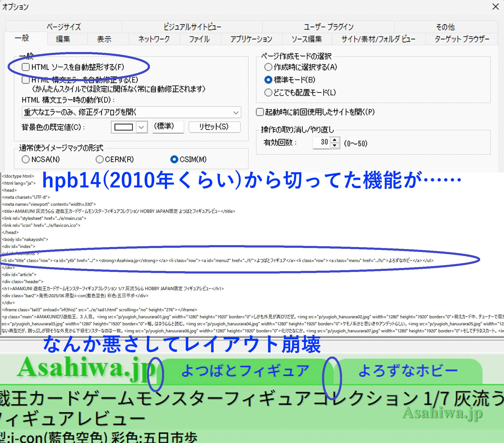Click the (標準) button
Screen dimensions: 504x443
click(x=168, y=127)
